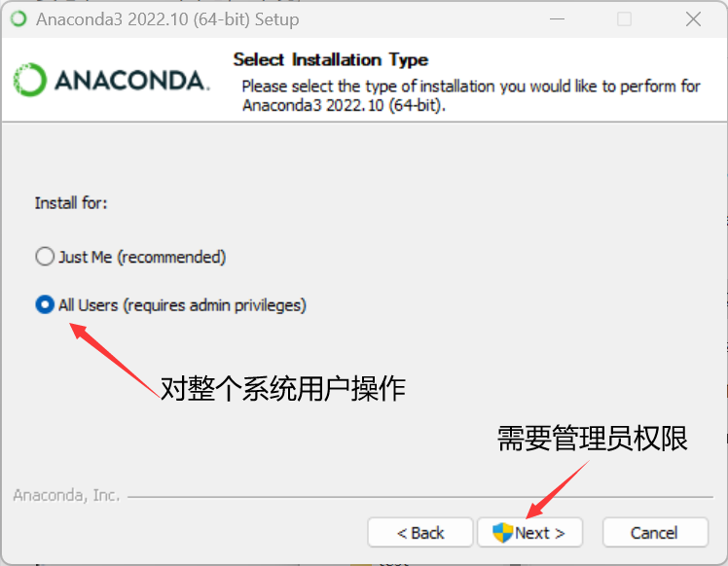Click the "Anaconda3 2022.10 (64-bit) Setup" title text
The width and height of the screenshot is (728, 566).
tap(167, 19)
